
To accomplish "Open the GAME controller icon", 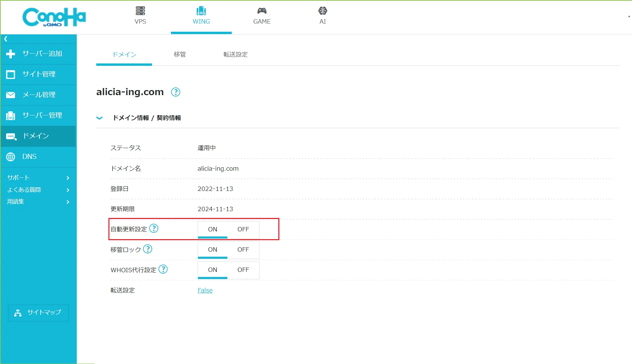I will coord(262,11).
